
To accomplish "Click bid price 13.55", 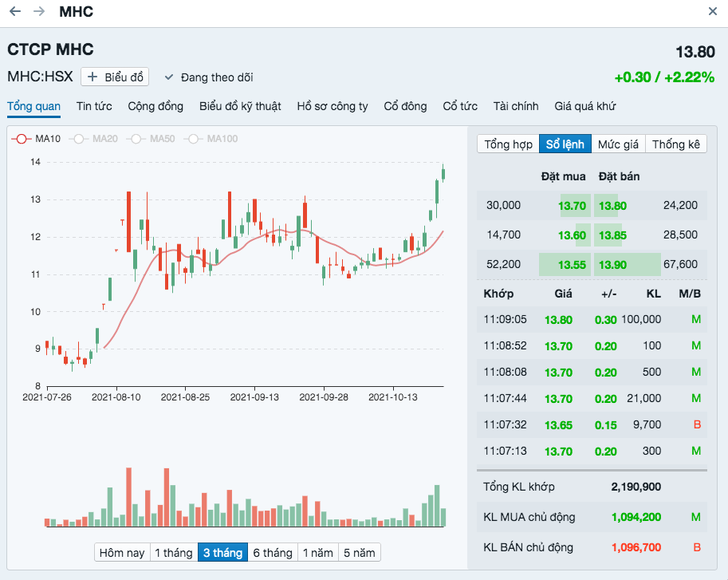I will tap(572, 265).
